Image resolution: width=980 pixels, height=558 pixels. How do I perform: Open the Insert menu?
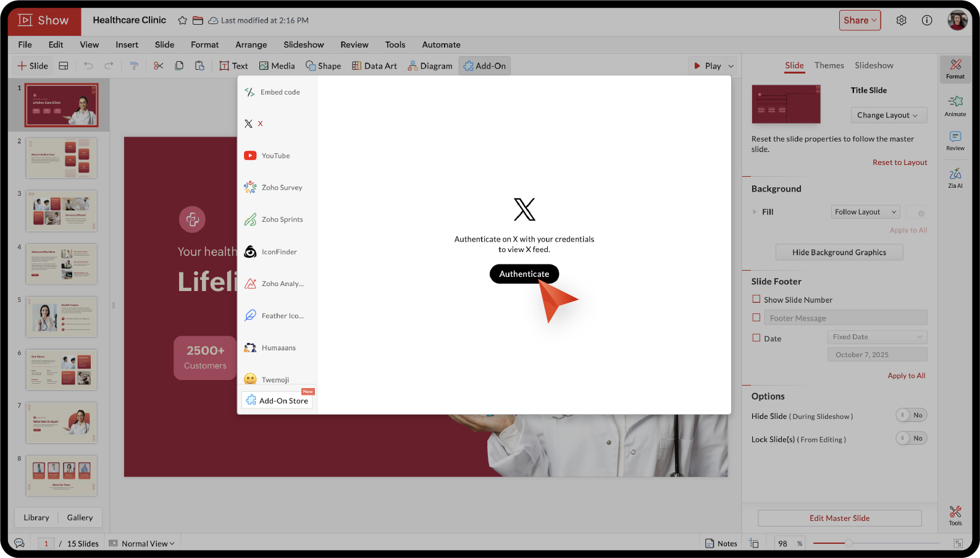click(x=127, y=44)
